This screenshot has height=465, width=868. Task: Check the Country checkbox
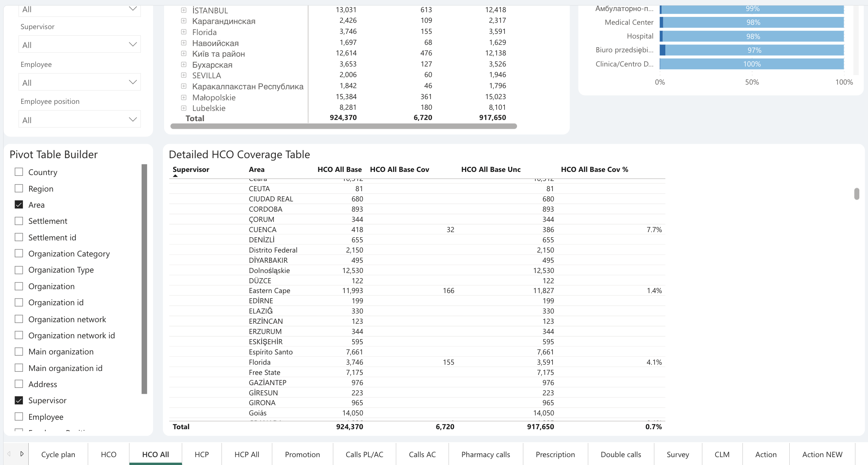click(x=19, y=172)
